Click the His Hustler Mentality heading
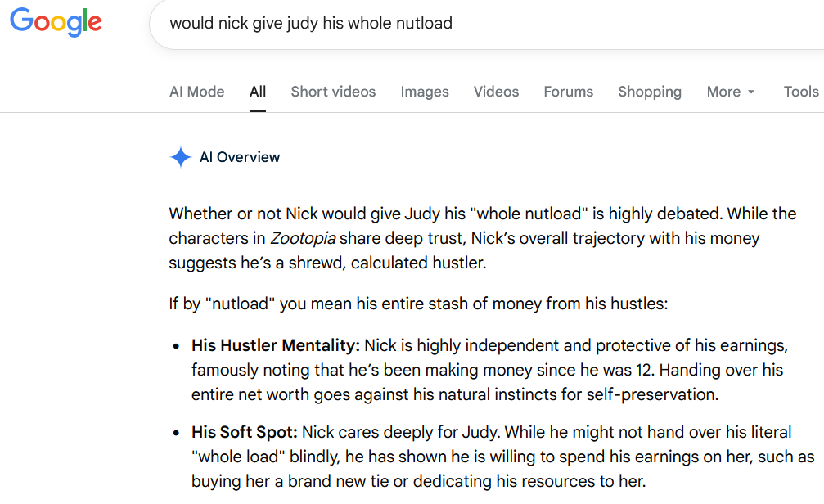824x504 pixels. pyautogui.click(x=276, y=345)
